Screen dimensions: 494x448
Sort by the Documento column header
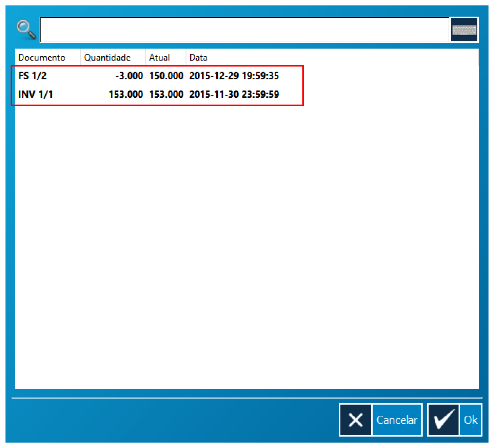[x=42, y=58]
